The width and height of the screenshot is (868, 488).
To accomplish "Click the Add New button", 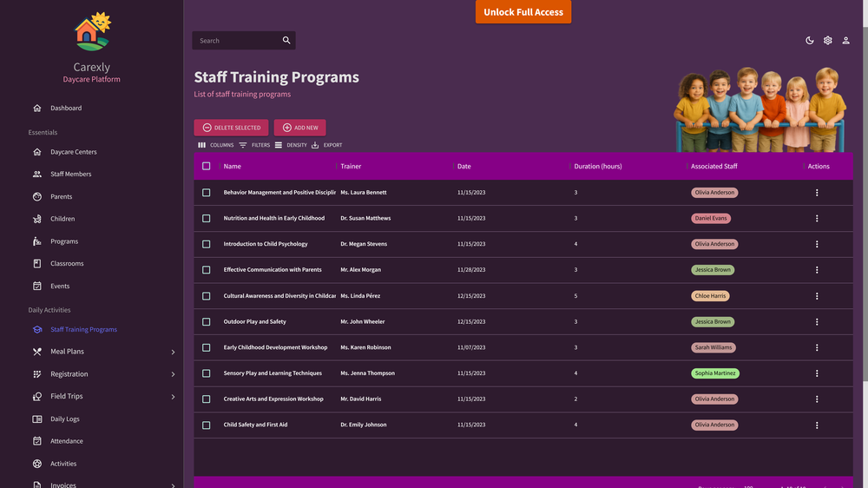I will click(x=299, y=128).
